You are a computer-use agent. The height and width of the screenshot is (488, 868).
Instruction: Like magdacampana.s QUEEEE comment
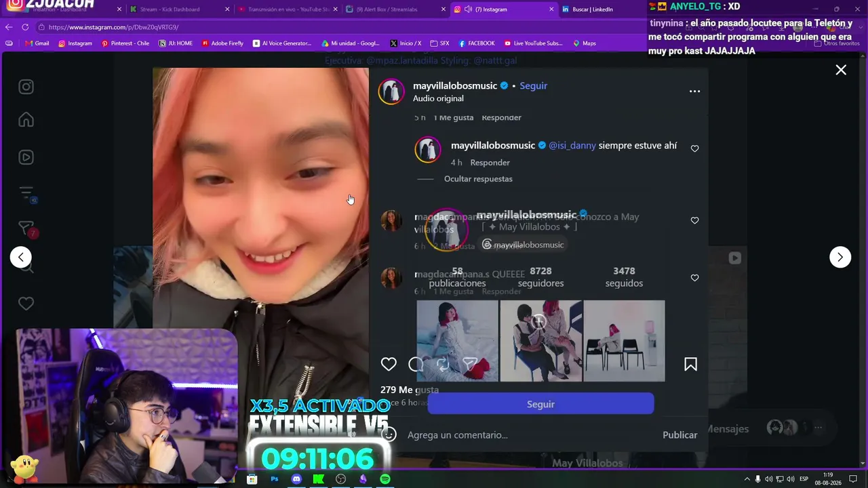coord(694,278)
